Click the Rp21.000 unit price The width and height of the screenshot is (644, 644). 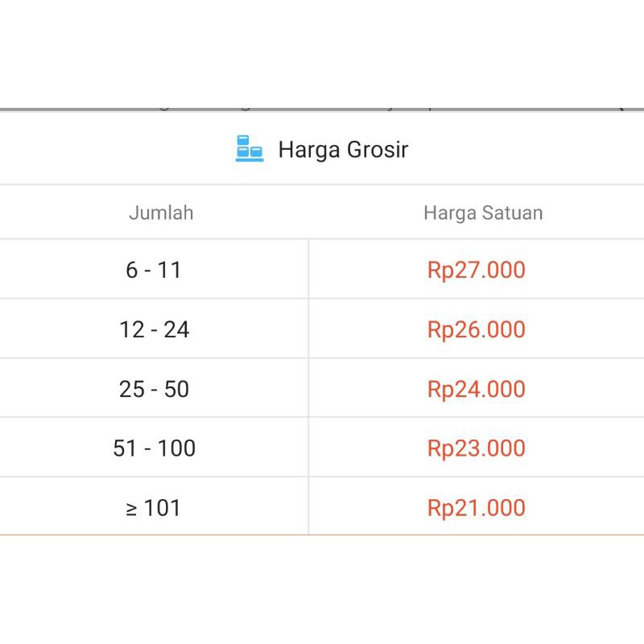tap(476, 508)
